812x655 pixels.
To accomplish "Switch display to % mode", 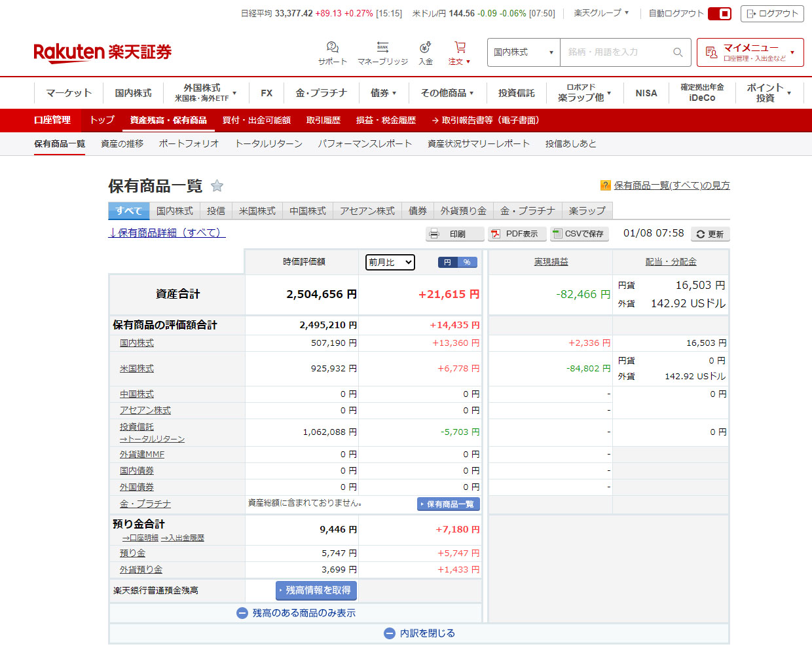I will (467, 263).
